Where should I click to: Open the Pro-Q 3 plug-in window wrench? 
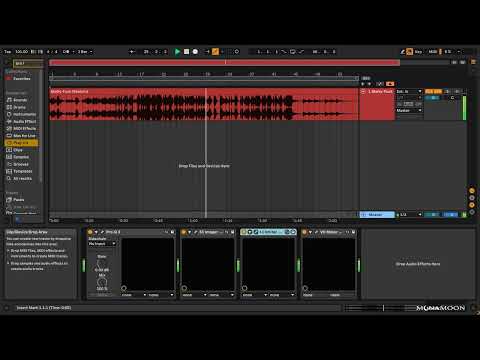point(102,232)
